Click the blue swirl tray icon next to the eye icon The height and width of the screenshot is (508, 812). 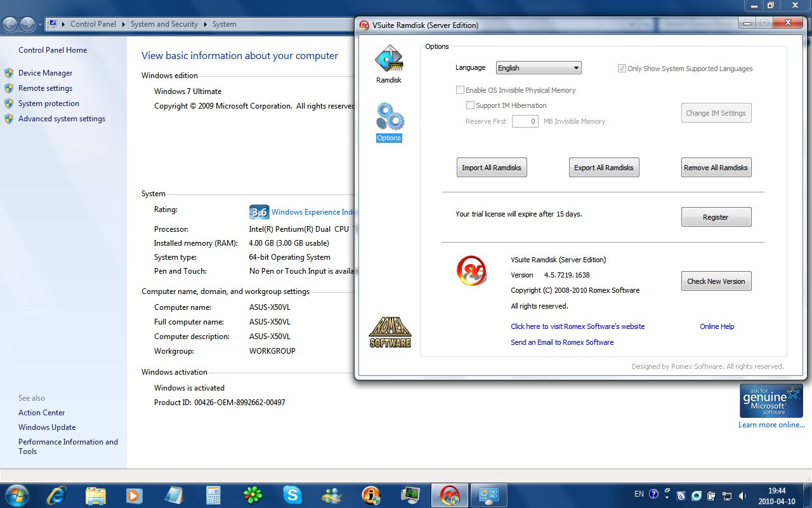click(681, 496)
